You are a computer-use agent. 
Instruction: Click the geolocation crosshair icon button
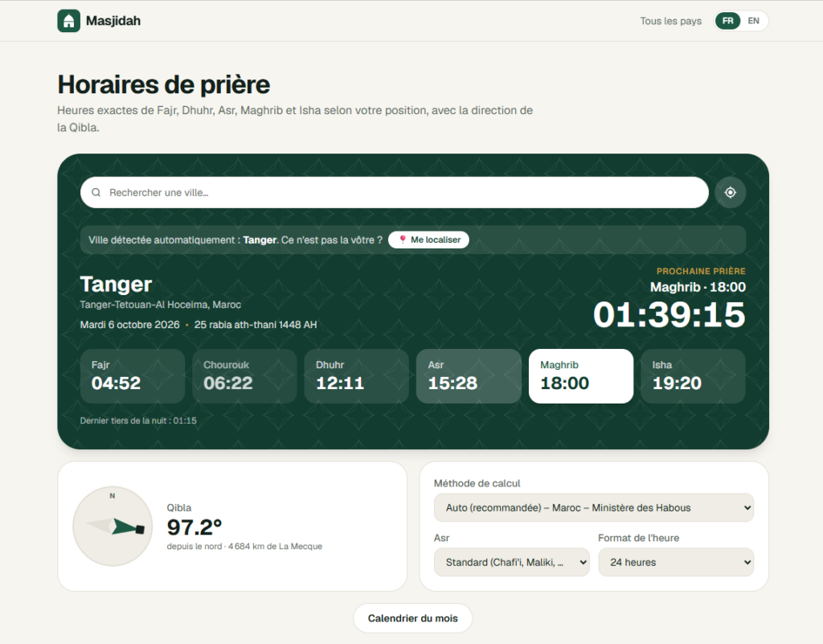click(730, 193)
